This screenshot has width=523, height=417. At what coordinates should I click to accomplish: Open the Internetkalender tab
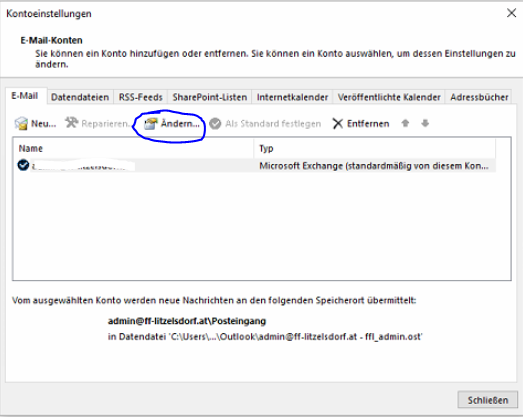coord(292,97)
